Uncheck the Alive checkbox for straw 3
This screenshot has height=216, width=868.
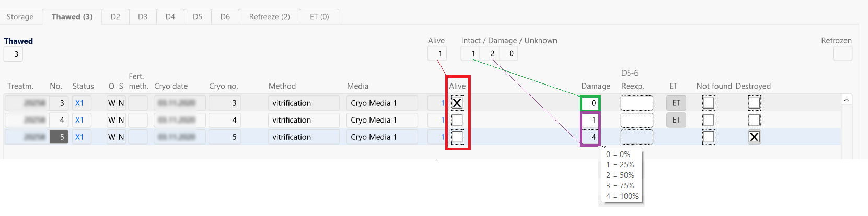(457, 103)
